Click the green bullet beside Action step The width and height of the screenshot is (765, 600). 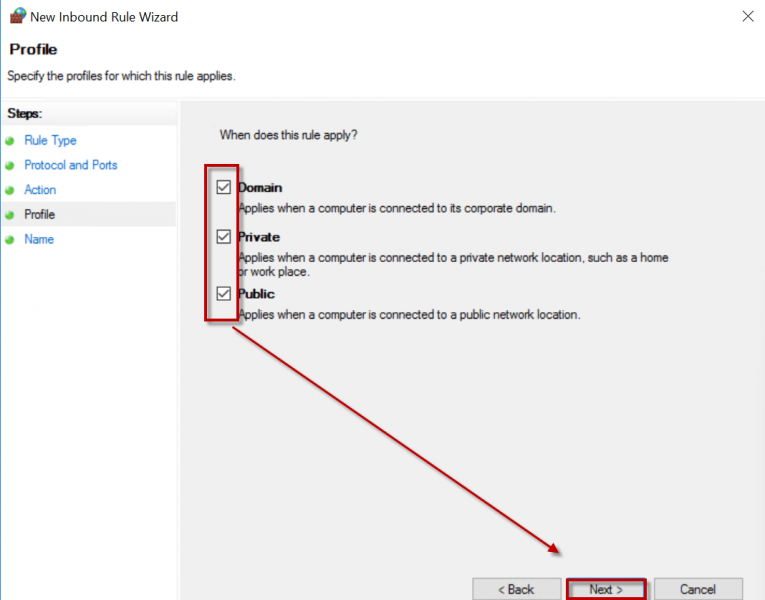[10, 190]
